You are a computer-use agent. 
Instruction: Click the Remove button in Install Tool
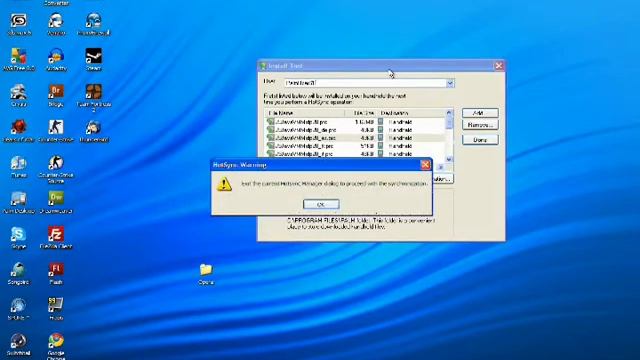click(x=480, y=125)
